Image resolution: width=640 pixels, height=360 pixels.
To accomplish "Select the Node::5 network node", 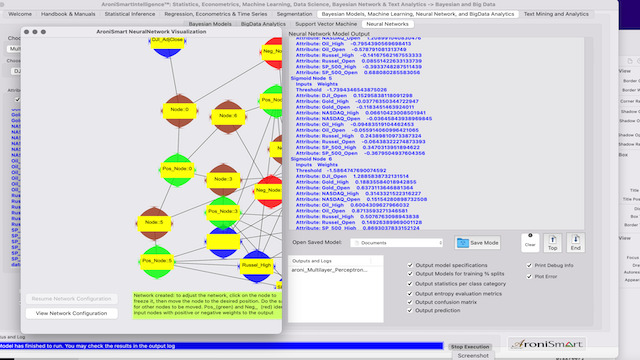I will coord(154,223).
